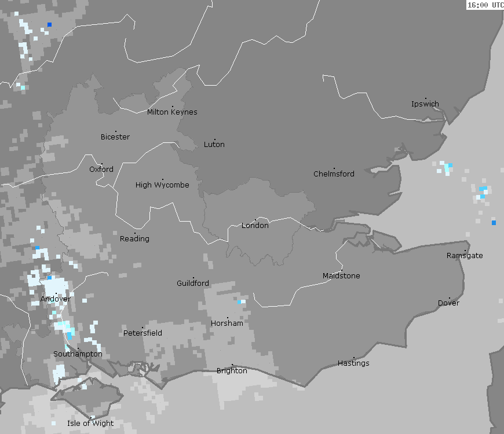The width and height of the screenshot is (504, 434).
Task: Click the Southampton city label
Action: 78,354
